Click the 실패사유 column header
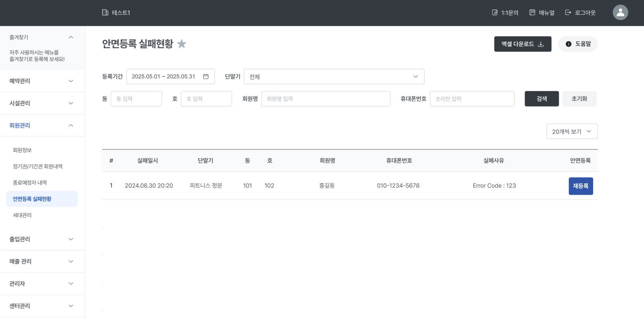This screenshot has height=320, width=644. tap(494, 160)
